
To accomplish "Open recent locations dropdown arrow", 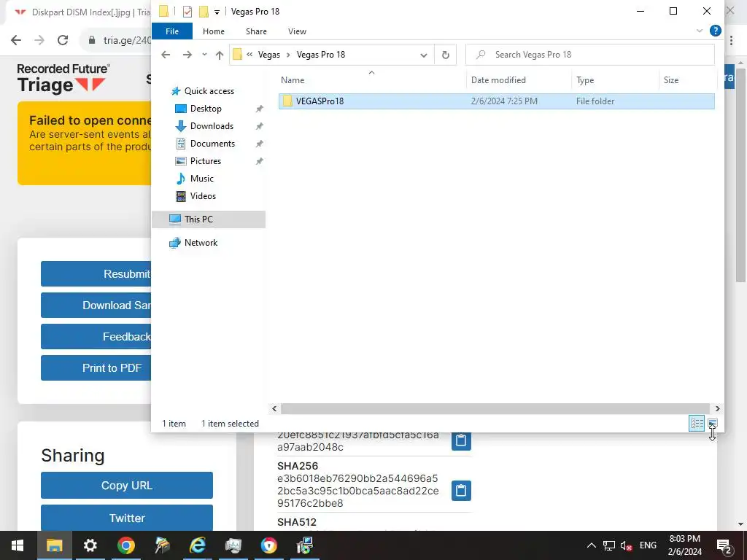I will point(204,55).
